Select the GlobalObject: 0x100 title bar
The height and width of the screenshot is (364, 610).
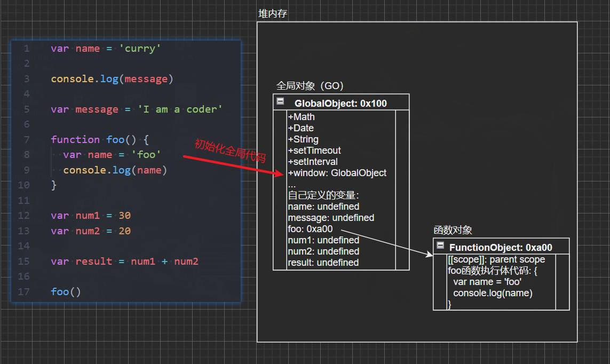pos(340,104)
